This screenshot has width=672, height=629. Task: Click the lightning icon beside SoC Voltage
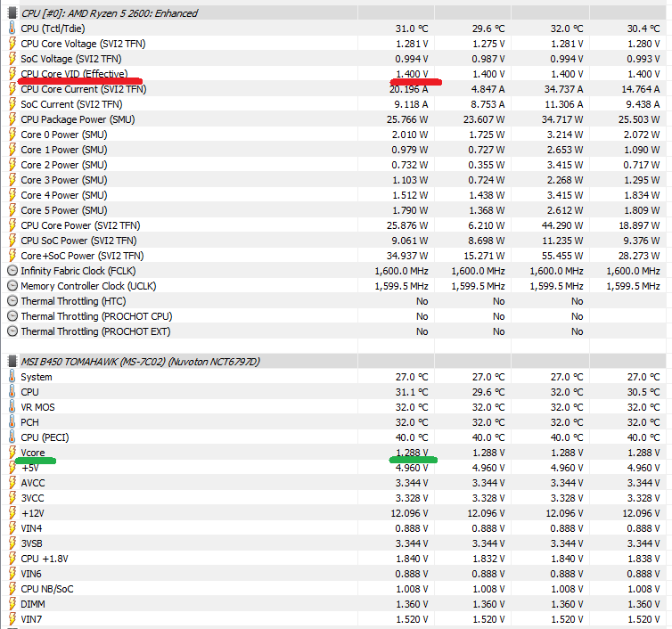[x=12, y=59]
